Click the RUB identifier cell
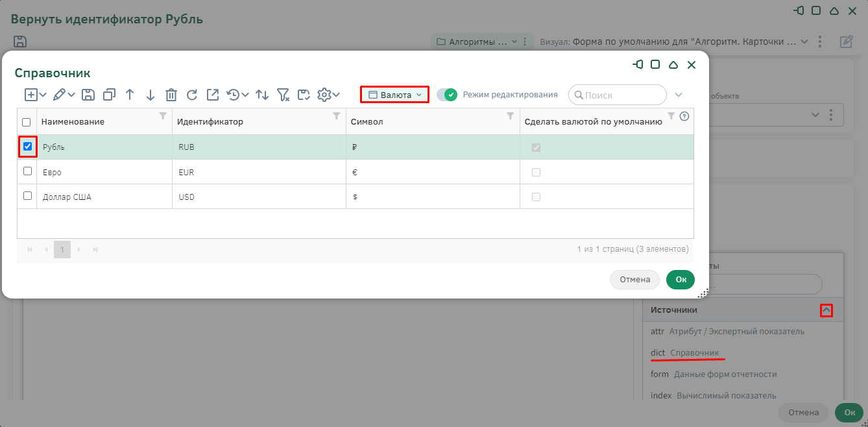868x427 pixels. click(259, 147)
